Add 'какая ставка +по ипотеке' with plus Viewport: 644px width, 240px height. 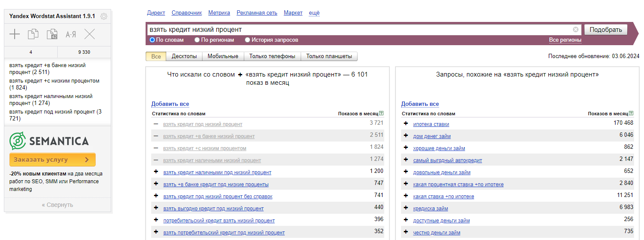406,196
